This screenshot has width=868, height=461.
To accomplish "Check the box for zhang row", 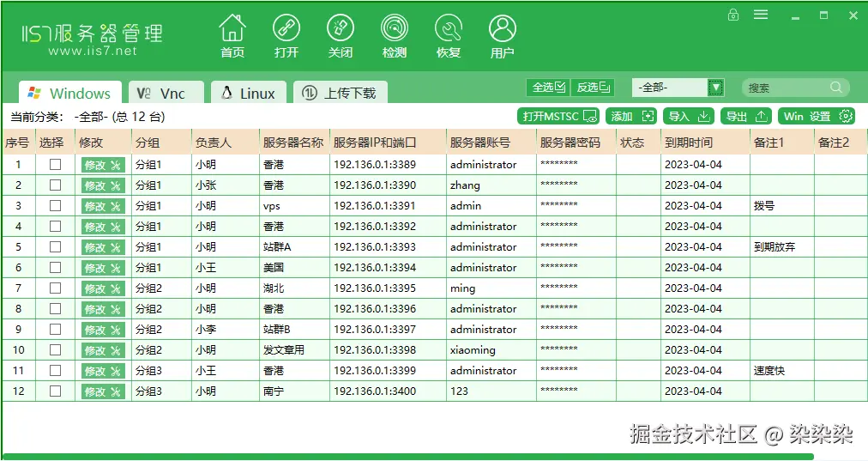I will tap(56, 185).
